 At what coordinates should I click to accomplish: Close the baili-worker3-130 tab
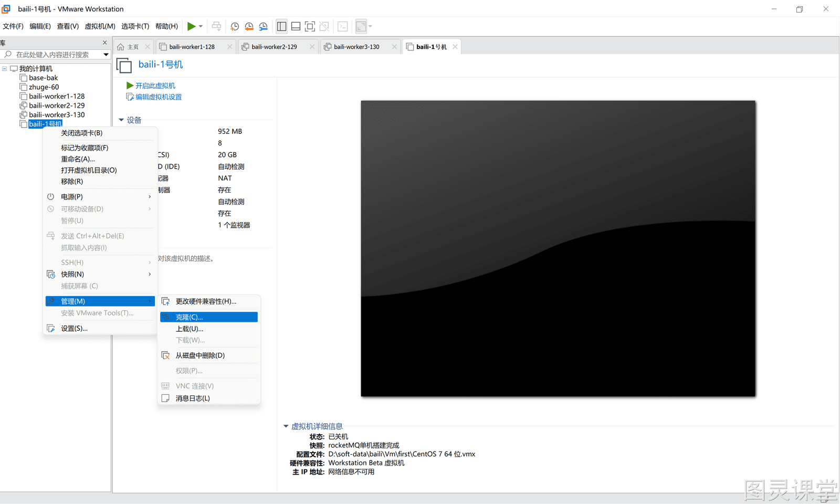[394, 47]
